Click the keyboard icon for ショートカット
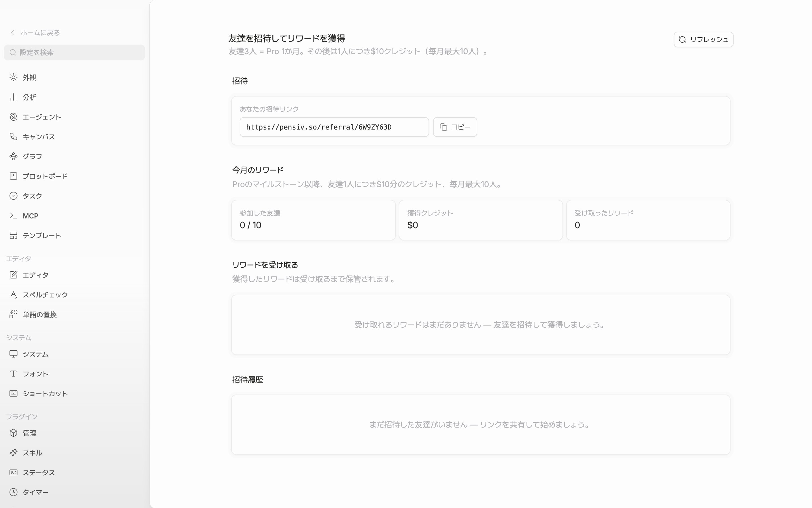 pos(14,393)
